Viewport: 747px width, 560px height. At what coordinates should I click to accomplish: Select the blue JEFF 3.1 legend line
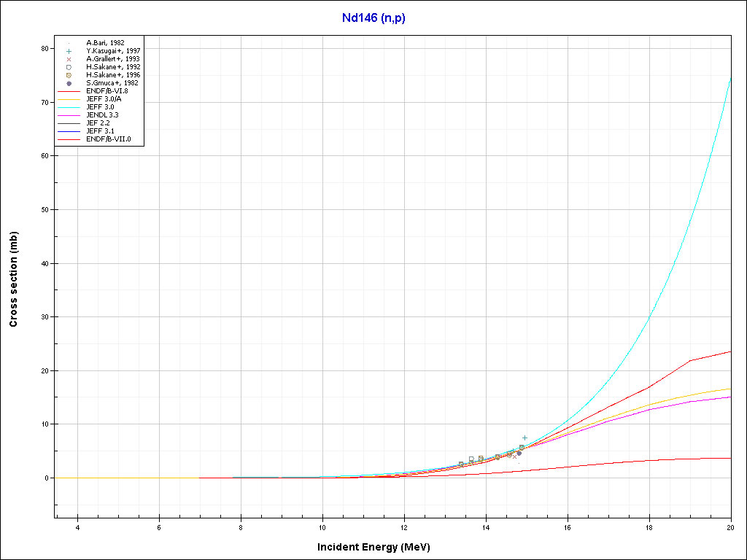tap(69, 131)
